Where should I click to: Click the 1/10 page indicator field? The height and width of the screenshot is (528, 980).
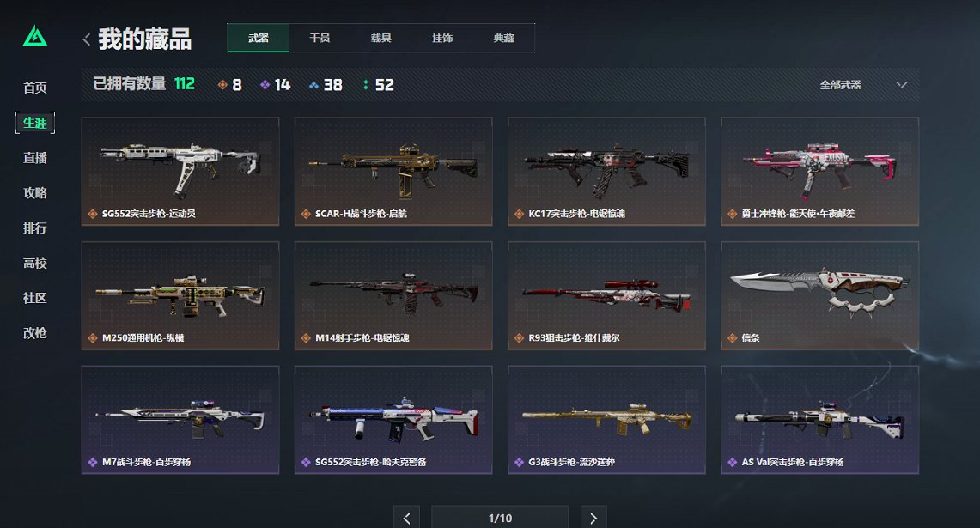pyautogui.click(x=500, y=518)
